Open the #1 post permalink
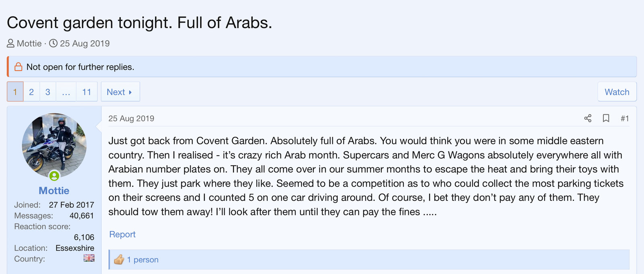Viewport: 644px width, 274px height. [624, 118]
